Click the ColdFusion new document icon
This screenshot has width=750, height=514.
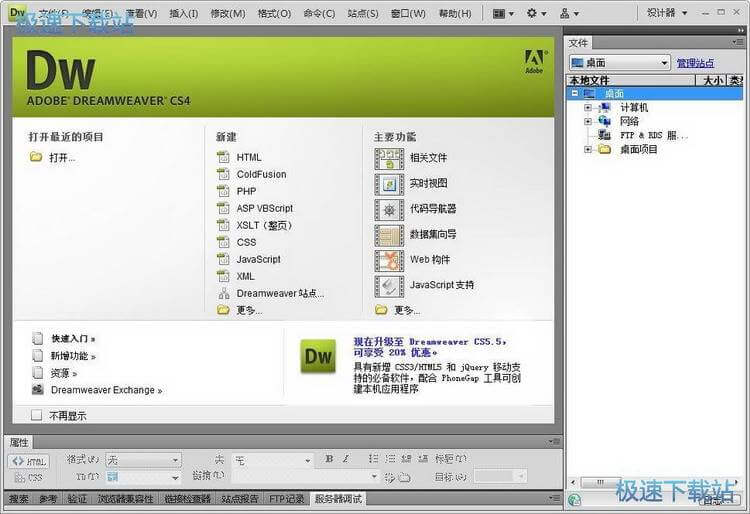click(x=223, y=175)
